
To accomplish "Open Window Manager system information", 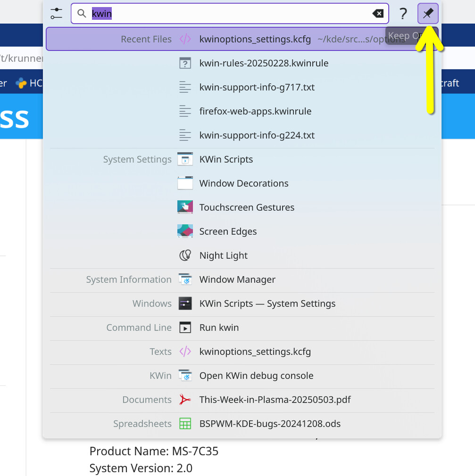I will pyautogui.click(x=242, y=279).
